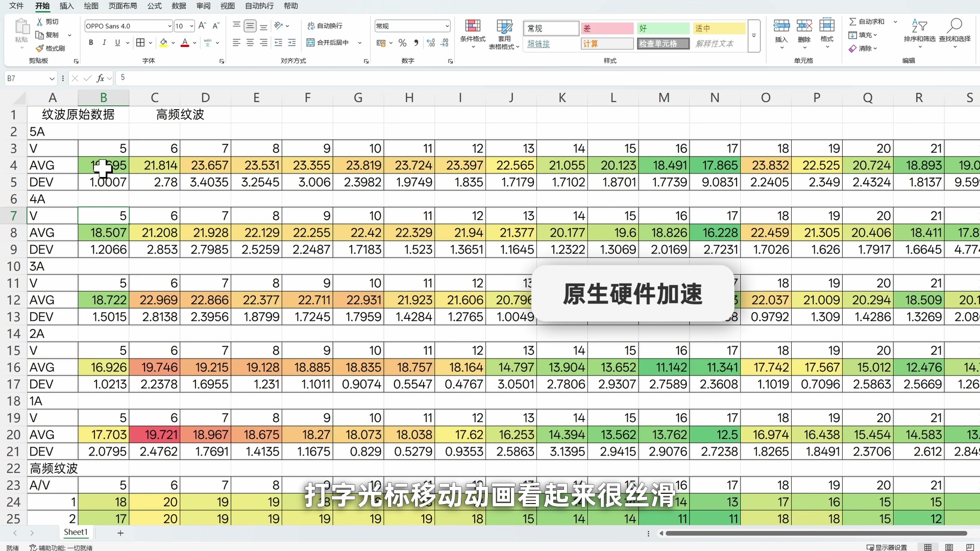
Task: Click the Copy (复制) button
Action: pos(47,35)
